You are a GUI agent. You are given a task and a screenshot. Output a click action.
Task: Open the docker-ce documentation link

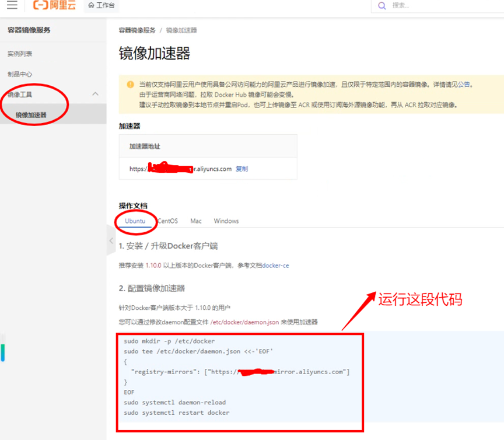275,266
